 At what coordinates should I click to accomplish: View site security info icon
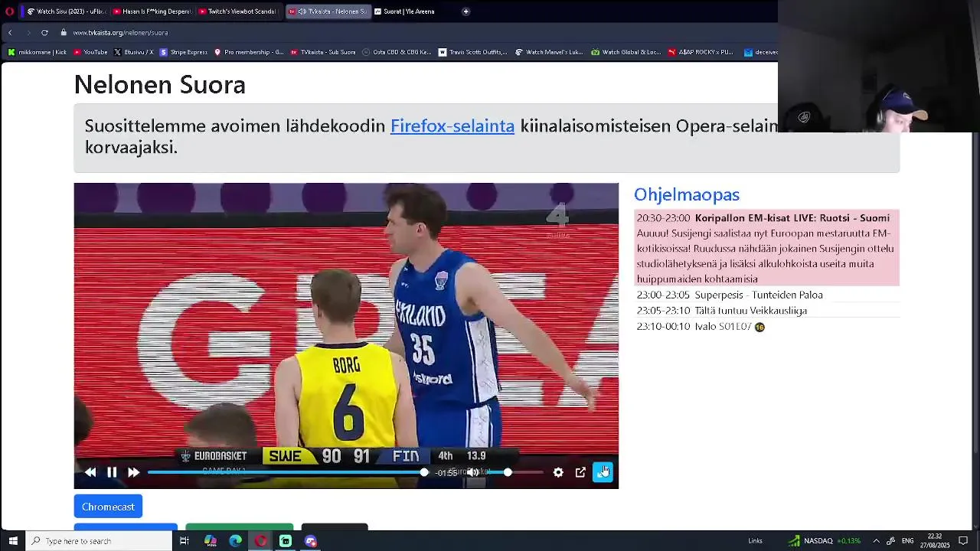pos(64,33)
